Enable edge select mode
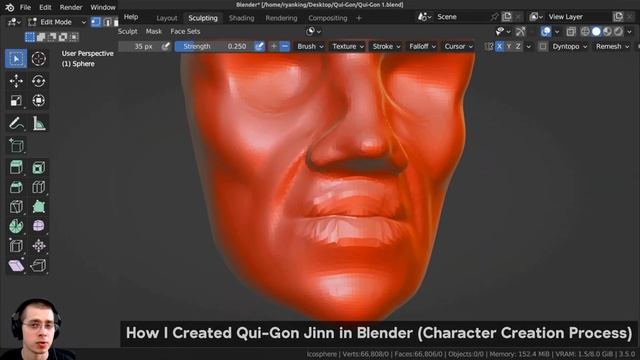The width and height of the screenshot is (640, 360). point(107,22)
